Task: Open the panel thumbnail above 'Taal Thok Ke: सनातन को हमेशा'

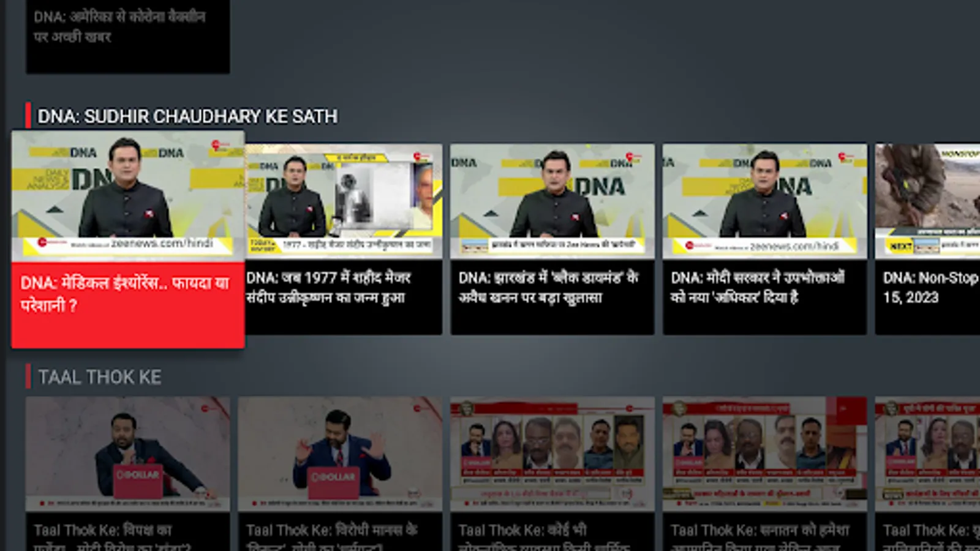Action: click(x=764, y=454)
